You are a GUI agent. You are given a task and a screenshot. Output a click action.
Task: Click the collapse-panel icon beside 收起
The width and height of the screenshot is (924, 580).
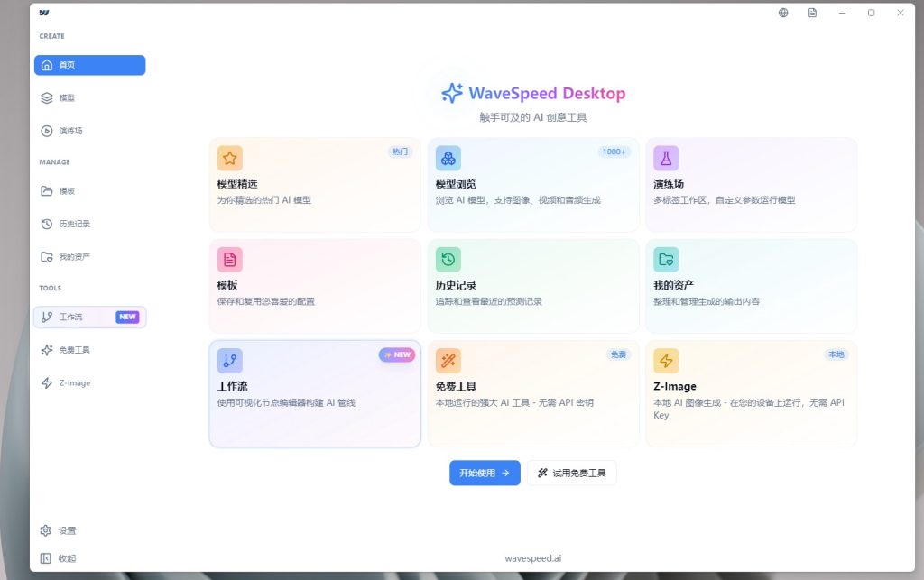click(x=45, y=558)
